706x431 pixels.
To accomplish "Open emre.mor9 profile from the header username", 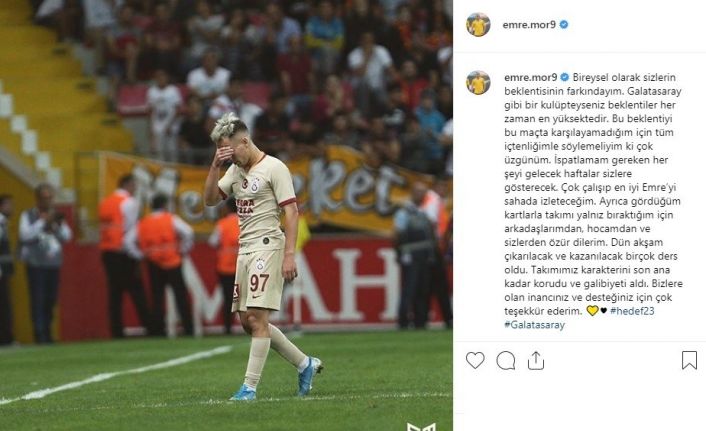I will [529, 25].
